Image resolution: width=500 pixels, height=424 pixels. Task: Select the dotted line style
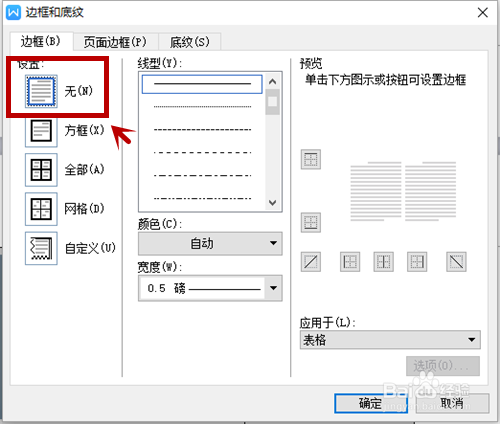coord(202,107)
